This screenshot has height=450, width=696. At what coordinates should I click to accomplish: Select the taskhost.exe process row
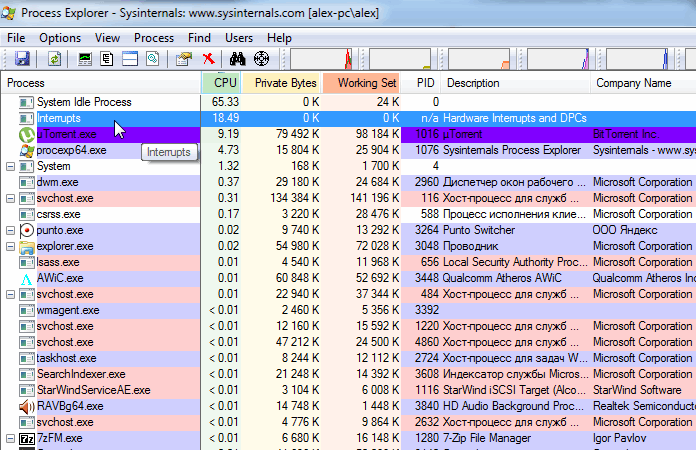tap(348, 358)
